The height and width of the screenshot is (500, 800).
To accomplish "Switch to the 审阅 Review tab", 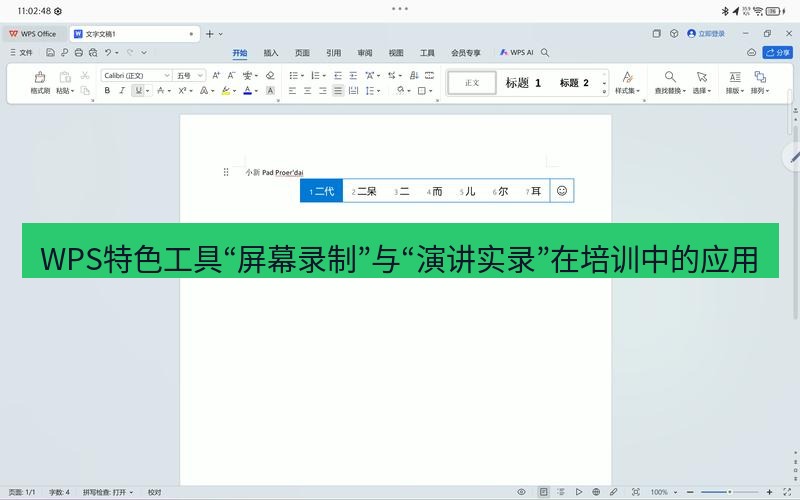I will click(365, 53).
